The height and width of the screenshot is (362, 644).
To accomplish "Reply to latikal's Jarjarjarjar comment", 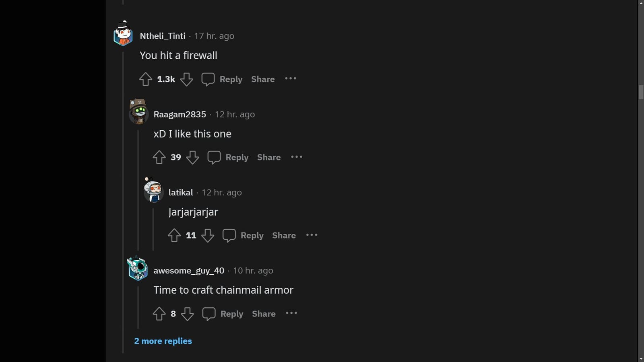I will coord(243,235).
